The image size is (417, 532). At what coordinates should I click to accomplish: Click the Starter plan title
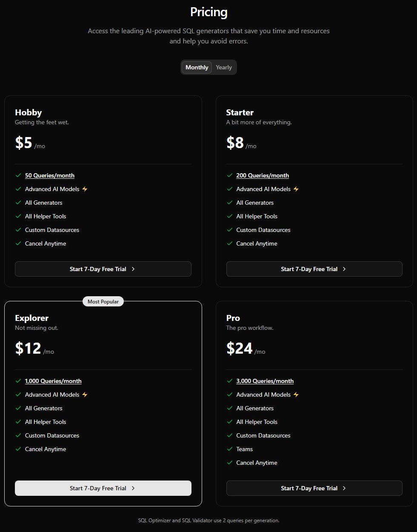pyautogui.click(x=240, y=112)
